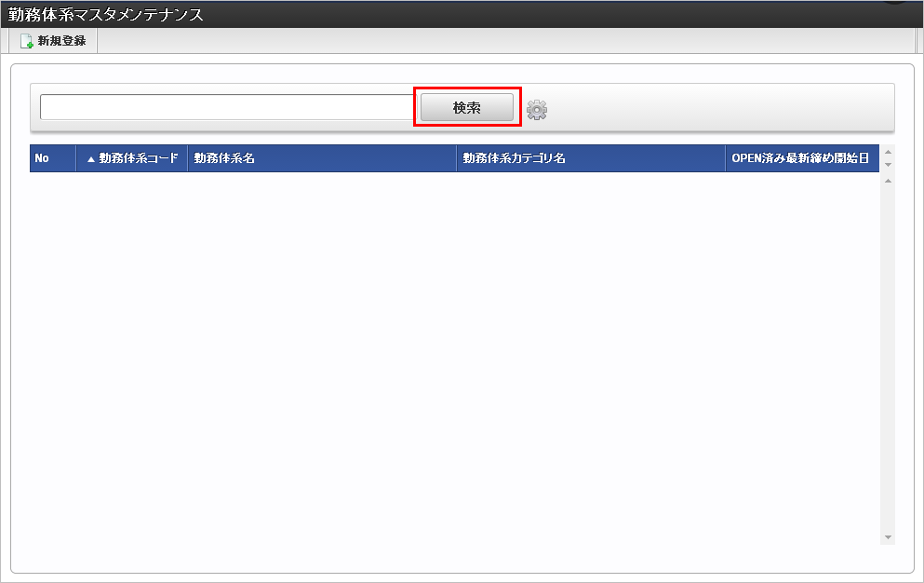Sort by the 勤務体系コード column text
The width and height of the screenshot is (924, 583).
pos(139,158)
